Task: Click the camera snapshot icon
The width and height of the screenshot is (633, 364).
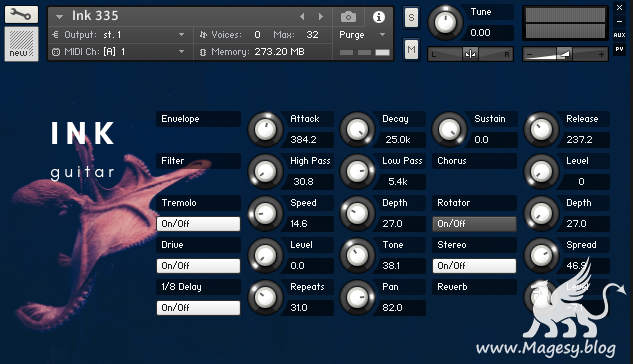Action: pyautogui.click(x=348, y=17)
